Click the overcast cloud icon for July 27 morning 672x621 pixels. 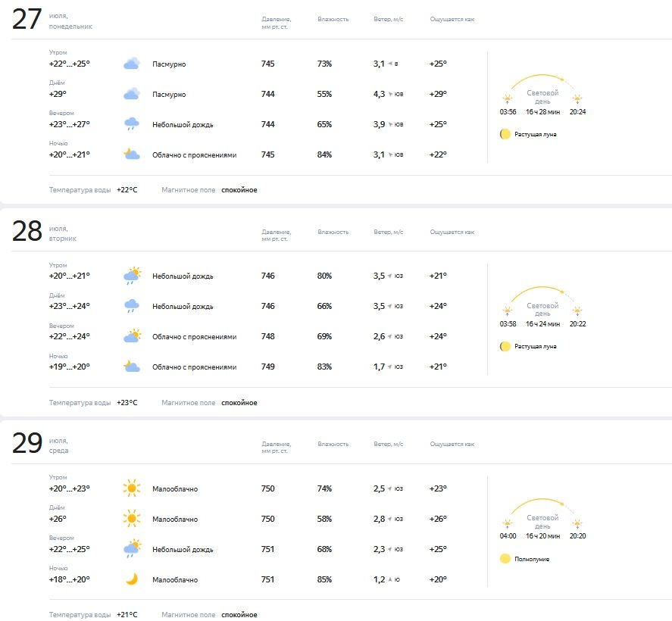click(132, 64)
